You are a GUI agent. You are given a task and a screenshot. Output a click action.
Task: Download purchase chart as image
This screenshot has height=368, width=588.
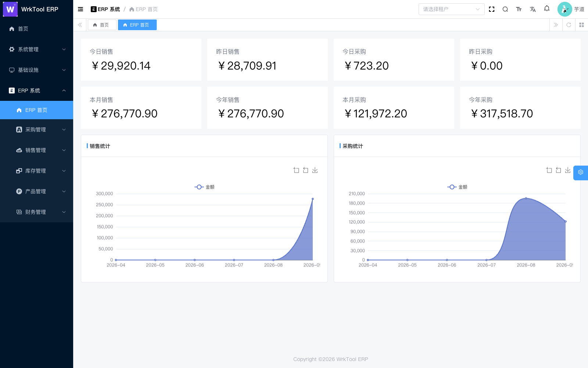[568, 170]
